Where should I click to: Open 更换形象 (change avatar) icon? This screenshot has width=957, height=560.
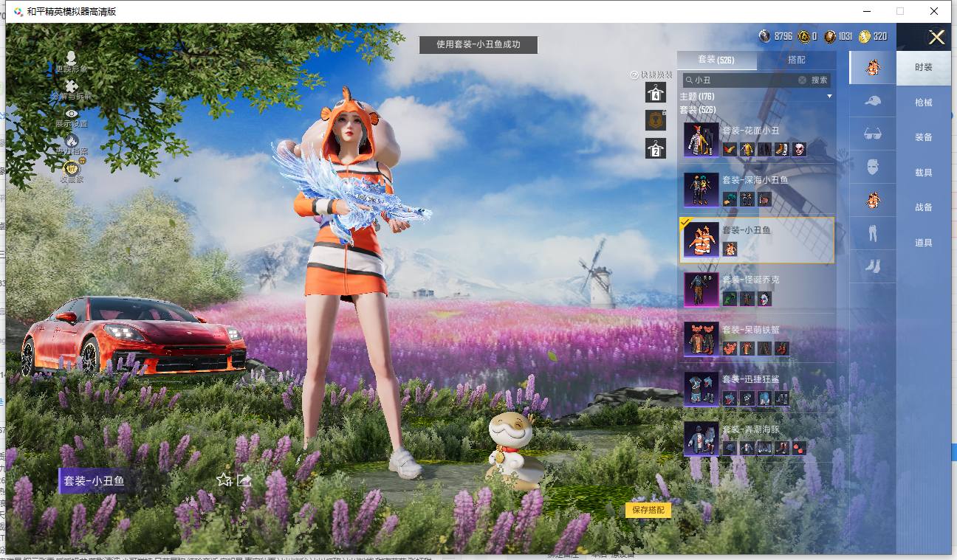pyautogui.click(x=71, y=58)
